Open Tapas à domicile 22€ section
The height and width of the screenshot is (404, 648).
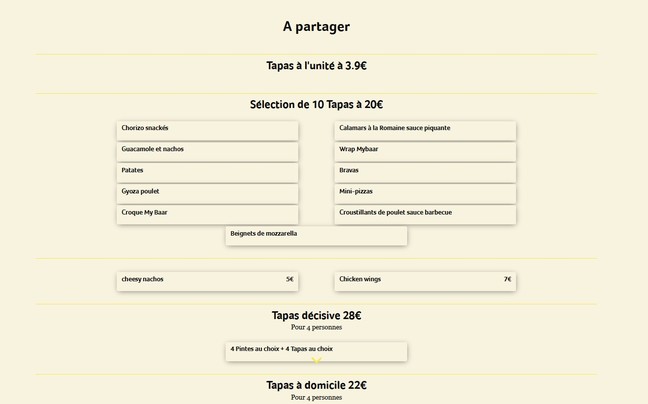[316, 385]
